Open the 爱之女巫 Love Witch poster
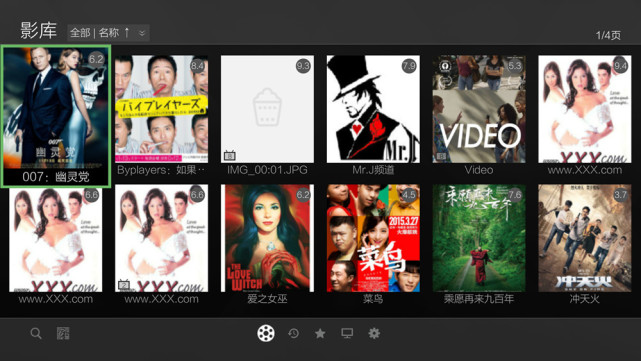Image resolution: width=641 pixels, height=361 pixels. (267, 238)
